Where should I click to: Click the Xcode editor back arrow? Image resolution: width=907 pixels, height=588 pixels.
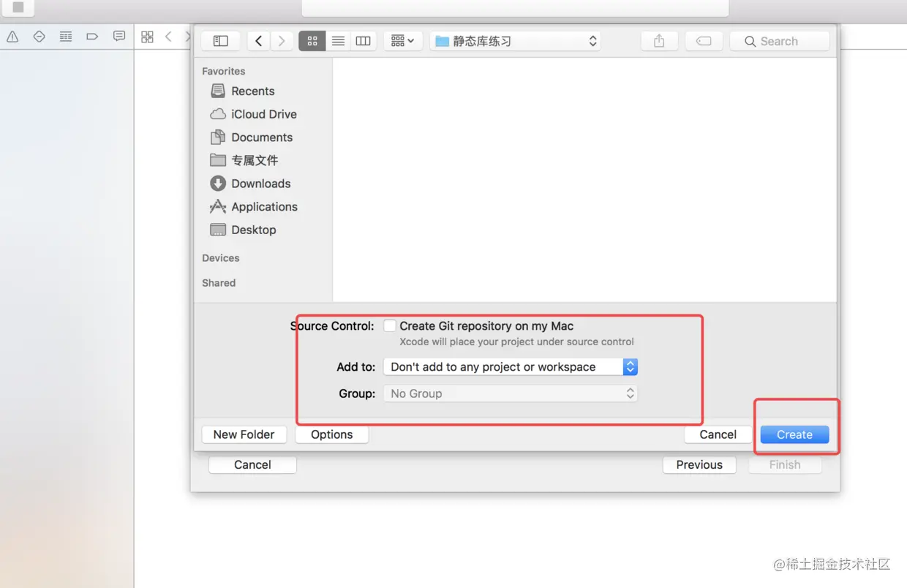168,37
